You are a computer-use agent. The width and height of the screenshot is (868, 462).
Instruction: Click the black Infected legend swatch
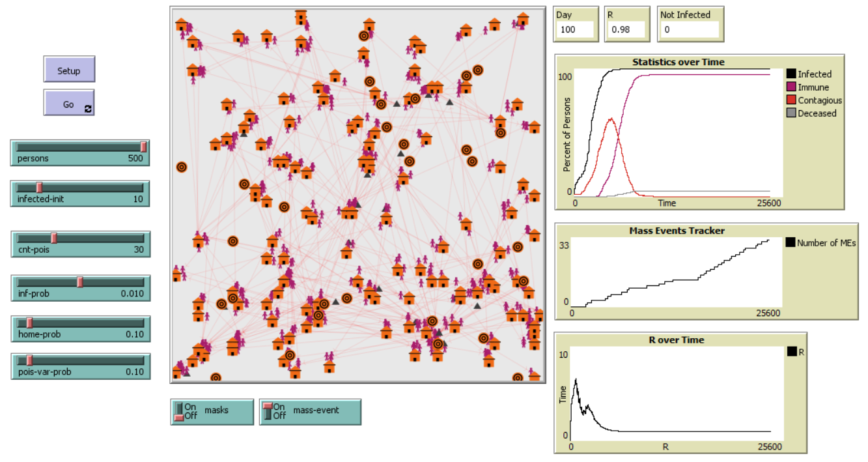[791, 74]
